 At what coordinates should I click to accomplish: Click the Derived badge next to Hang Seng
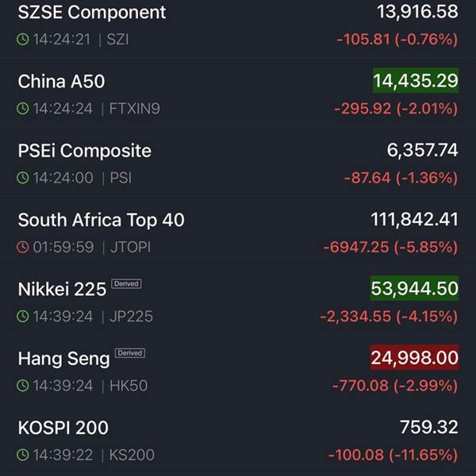pos(130,353)
